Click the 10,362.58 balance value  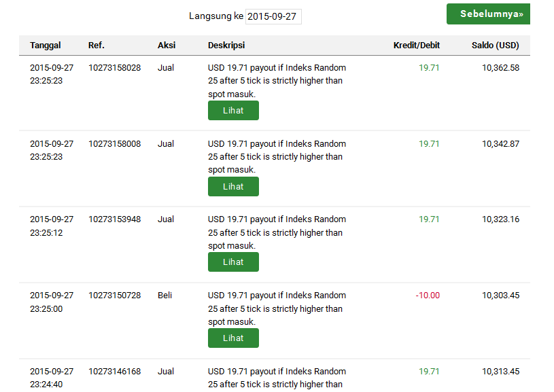(x=500, y=68)
